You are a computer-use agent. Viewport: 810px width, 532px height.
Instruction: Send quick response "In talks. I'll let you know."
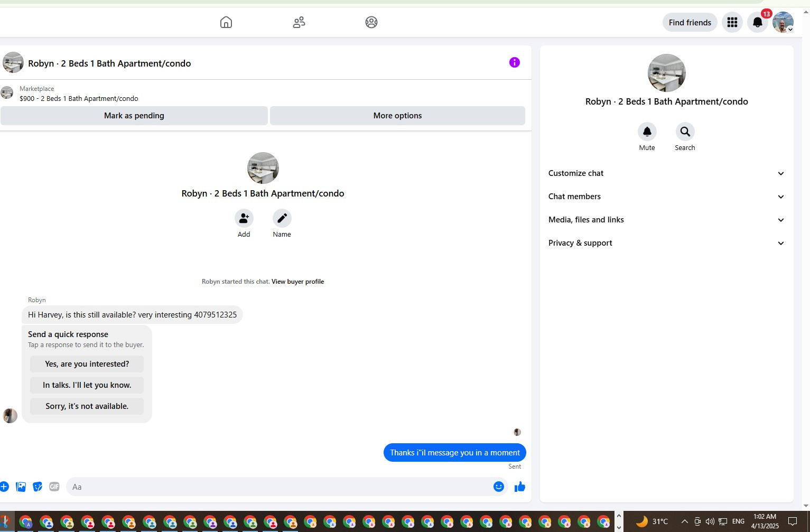point(87,385)
